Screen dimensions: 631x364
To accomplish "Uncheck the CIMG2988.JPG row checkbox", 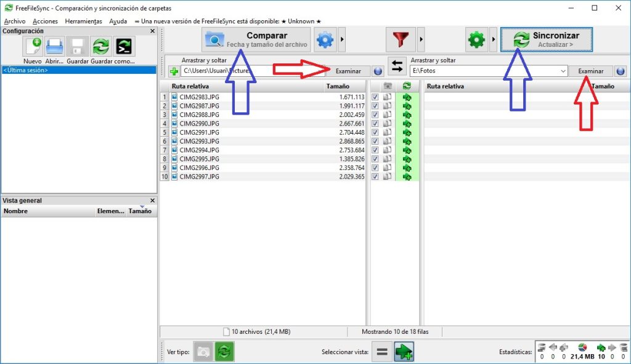I will tap(375, 115).
